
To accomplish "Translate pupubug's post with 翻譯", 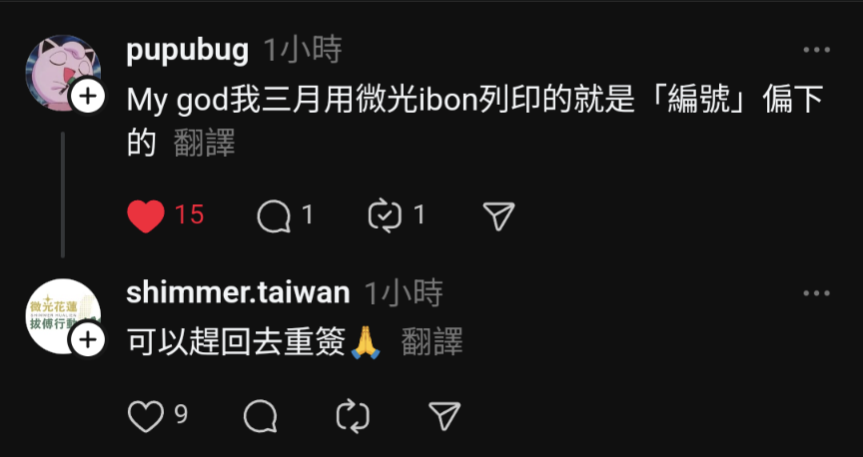I will [x=204, y=143].
